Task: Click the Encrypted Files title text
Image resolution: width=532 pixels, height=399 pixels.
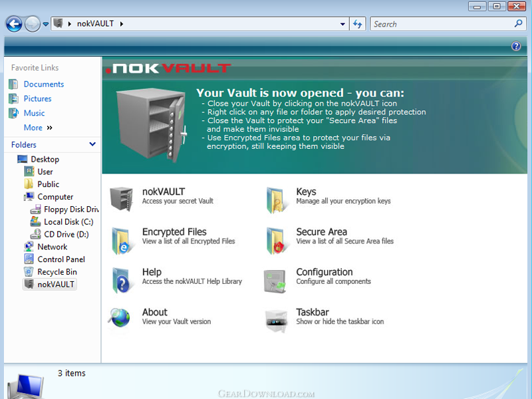Action: [x=174, y=231]
